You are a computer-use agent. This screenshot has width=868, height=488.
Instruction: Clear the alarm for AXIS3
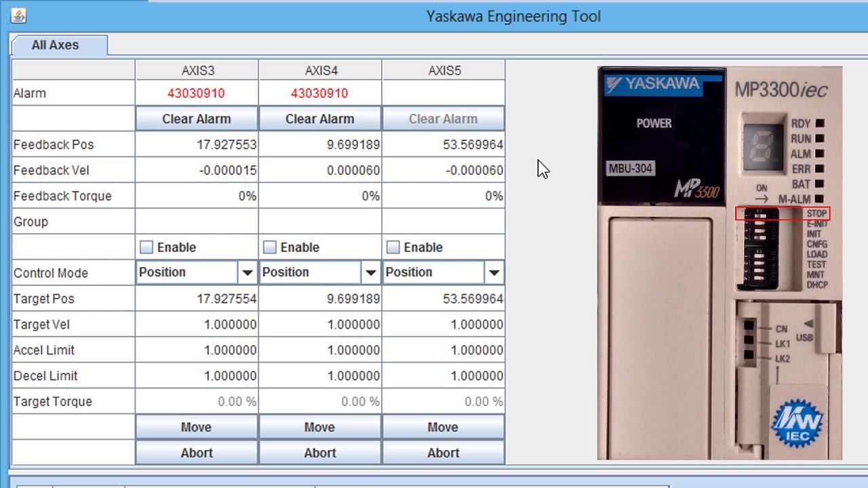point(197,119)
